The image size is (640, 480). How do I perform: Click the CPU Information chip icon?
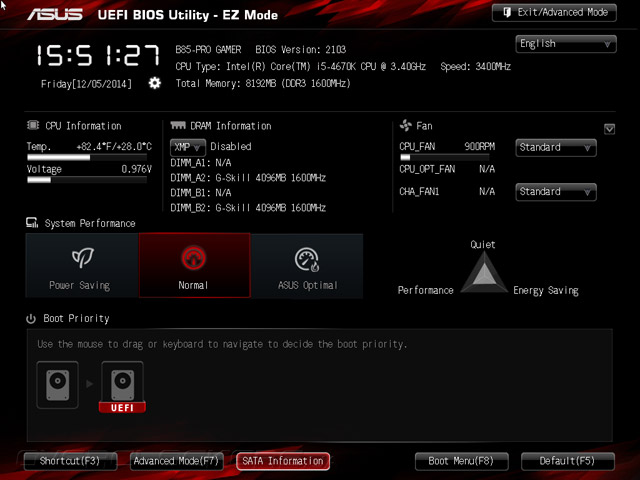pos(33,125)
